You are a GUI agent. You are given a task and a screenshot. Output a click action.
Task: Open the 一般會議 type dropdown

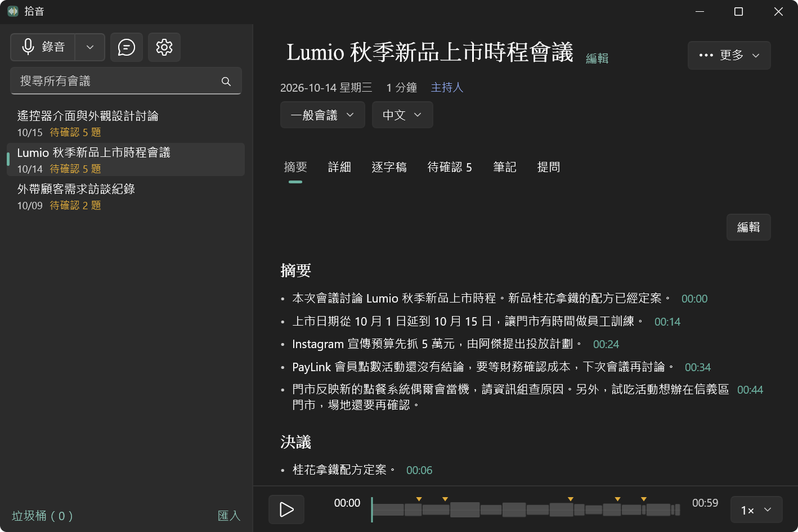[x=322, y=115]
